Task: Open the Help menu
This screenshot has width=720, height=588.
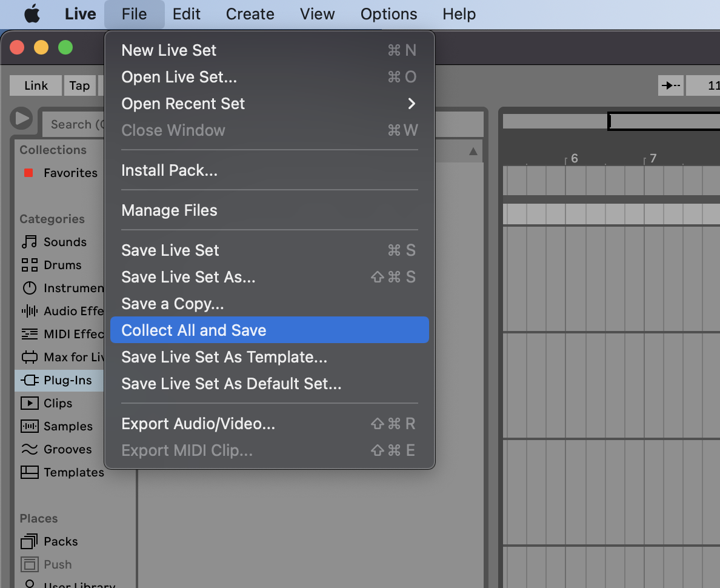Action: [x=459, y=14]
